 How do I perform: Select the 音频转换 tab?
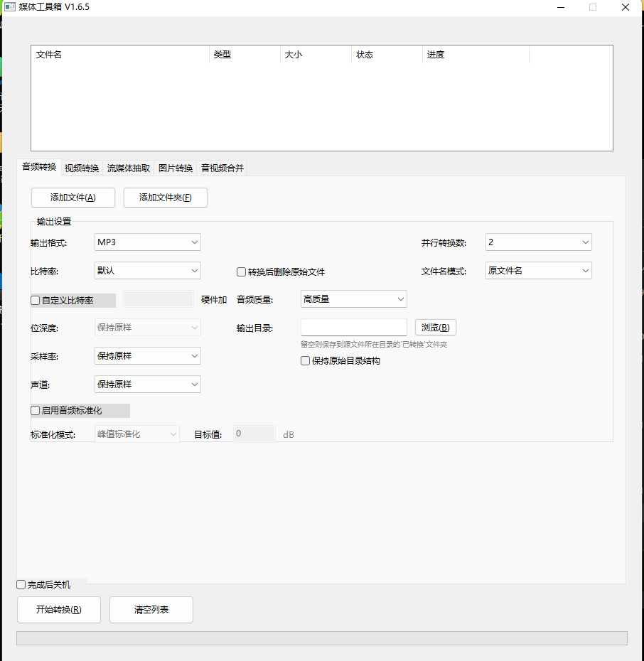click(39, 167)
